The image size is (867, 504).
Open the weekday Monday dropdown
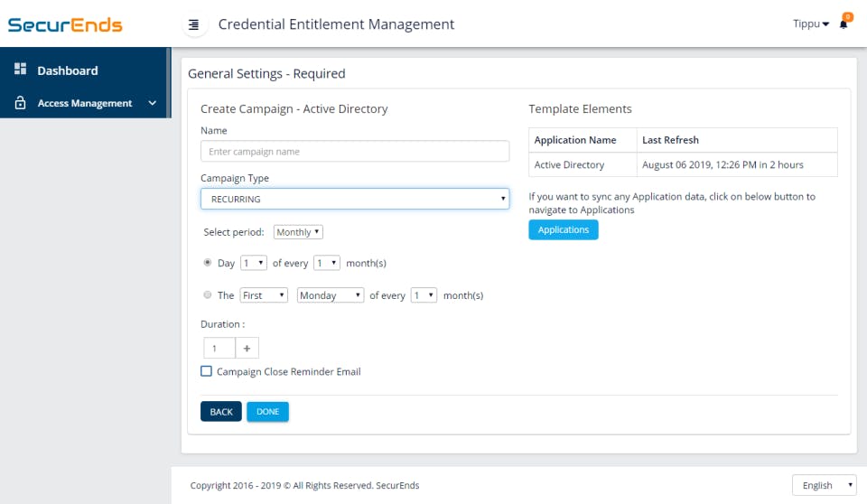tap(331, 295)
